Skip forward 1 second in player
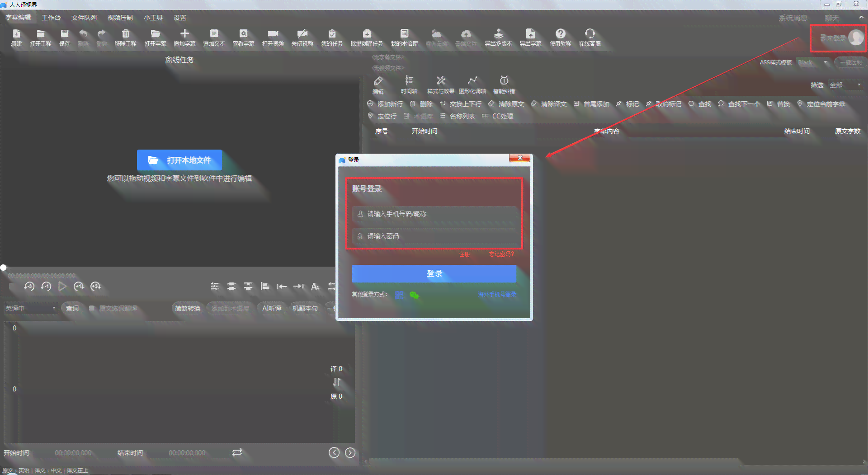This screenshot has height=475, width=868. point(79,287)
